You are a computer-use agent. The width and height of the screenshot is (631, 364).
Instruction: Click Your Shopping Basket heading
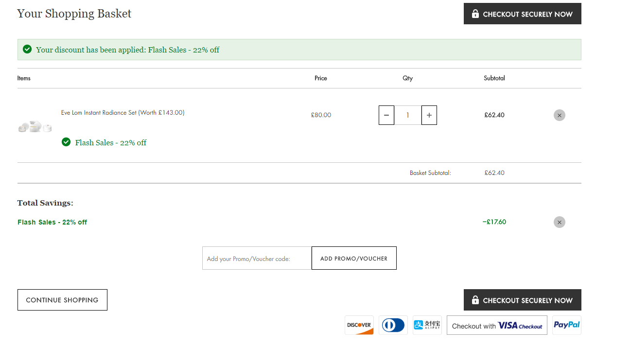pyautogui.click(x=74, y=14)
